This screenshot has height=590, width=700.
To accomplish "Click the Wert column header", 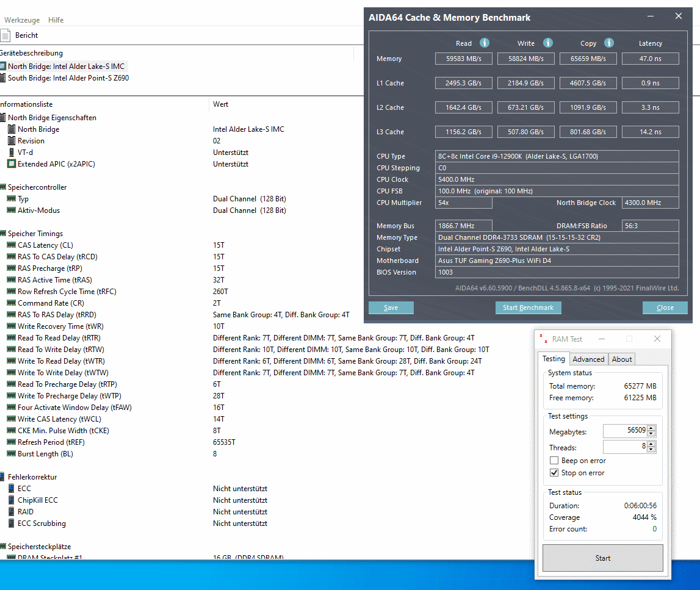I will [x=220, y=104].
